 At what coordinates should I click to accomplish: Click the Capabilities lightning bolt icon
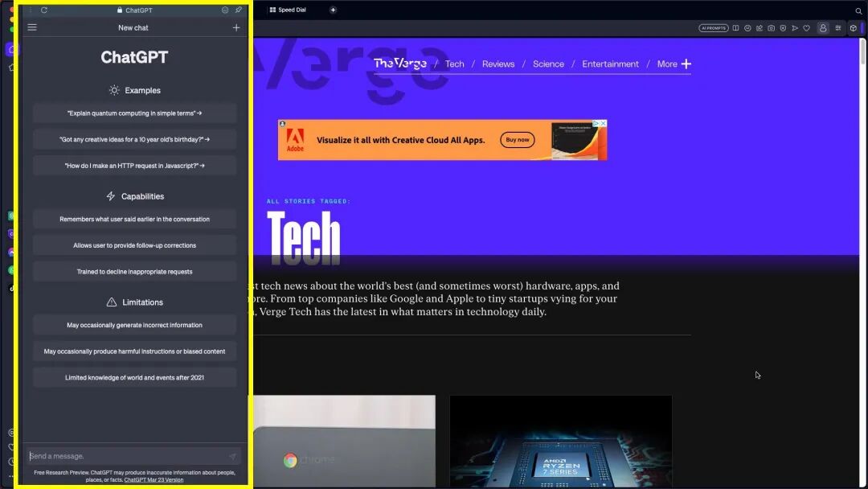111,196
